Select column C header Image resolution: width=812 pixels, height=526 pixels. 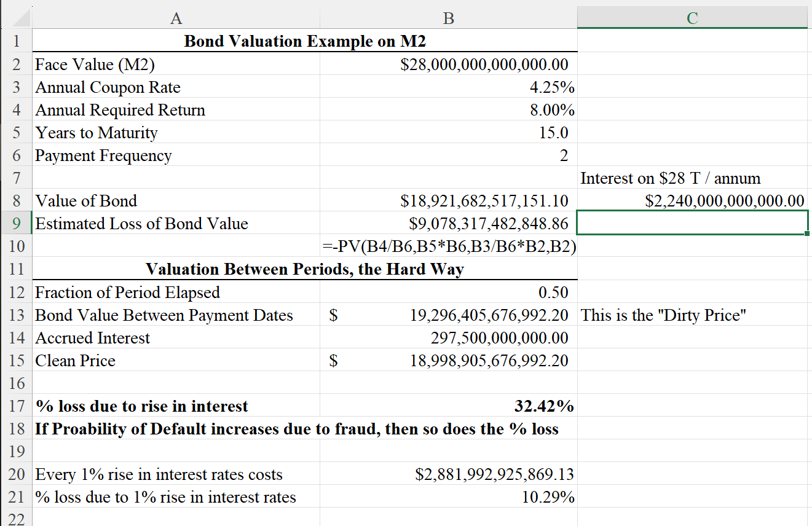[692, 18]
